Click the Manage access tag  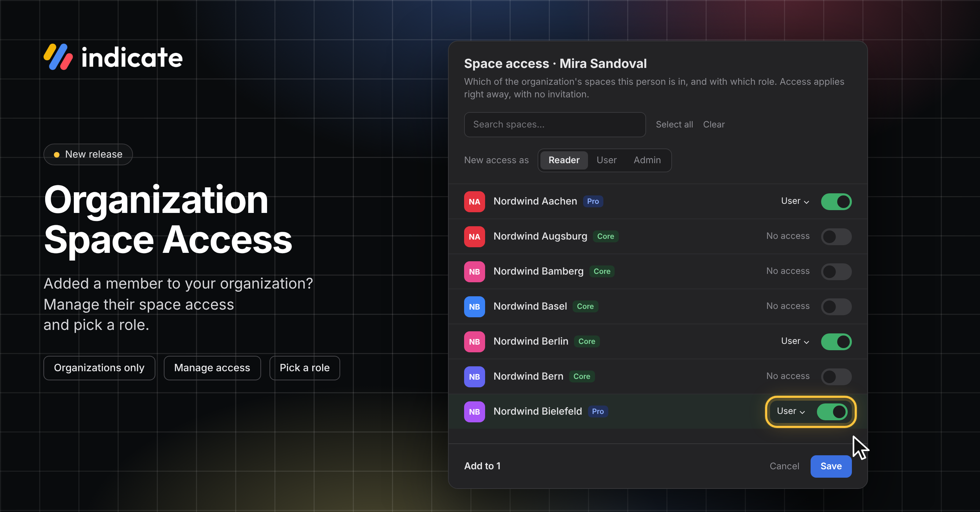[x=212, y=368]
